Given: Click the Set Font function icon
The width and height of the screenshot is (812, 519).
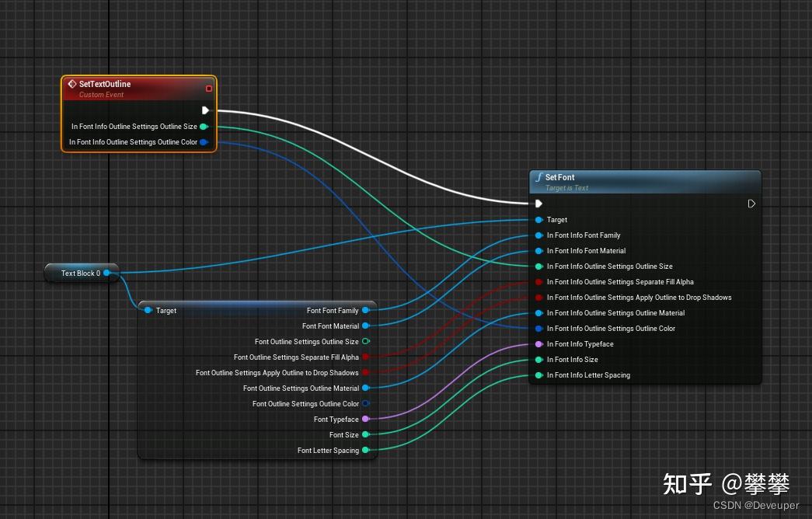Looking at the screenshot, I should [538, 177].
